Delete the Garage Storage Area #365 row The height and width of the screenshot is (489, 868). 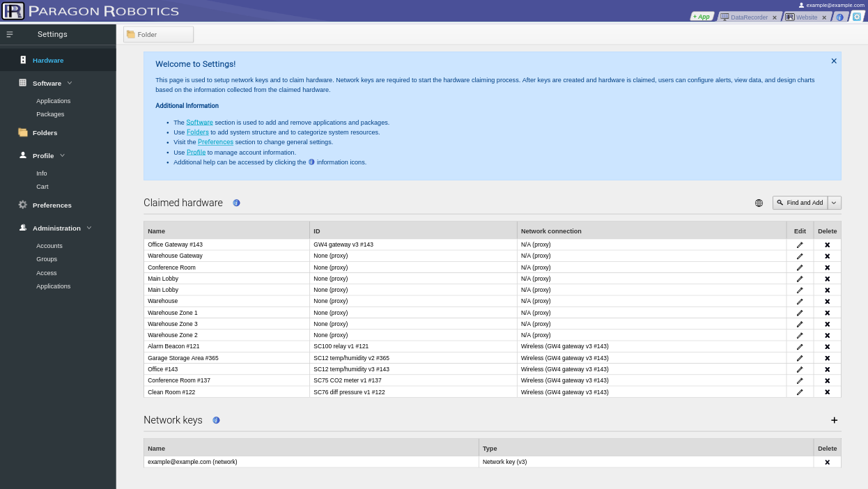(828, 358)
